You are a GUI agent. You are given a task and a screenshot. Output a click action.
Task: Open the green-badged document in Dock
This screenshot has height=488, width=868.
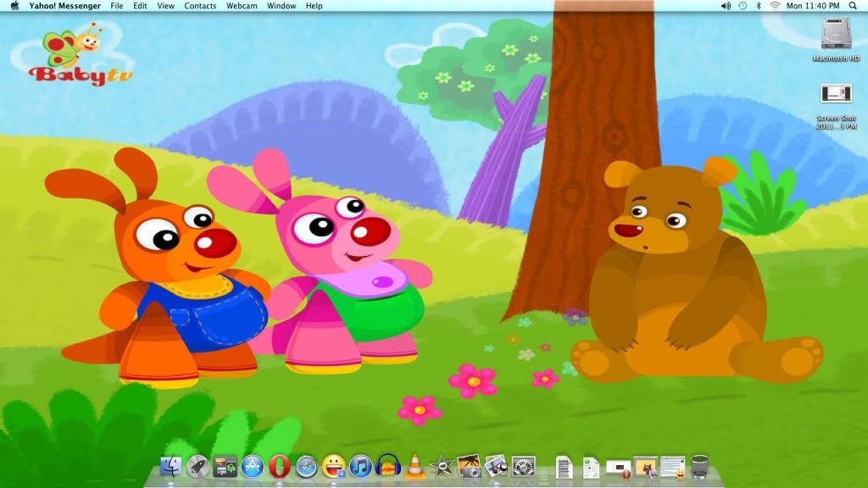[591, 468]
